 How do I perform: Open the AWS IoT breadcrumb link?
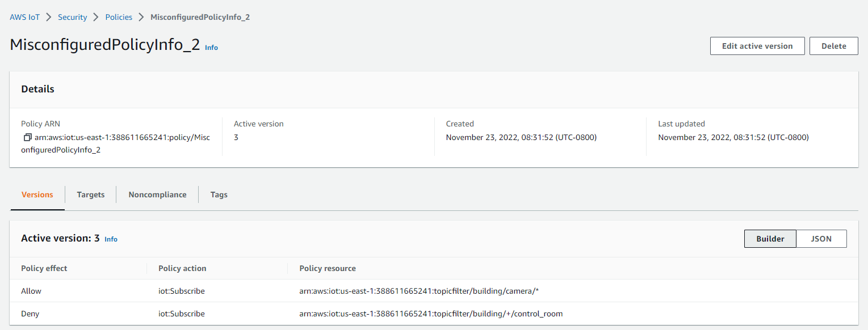pyautogui.click(x=25, y=17)
